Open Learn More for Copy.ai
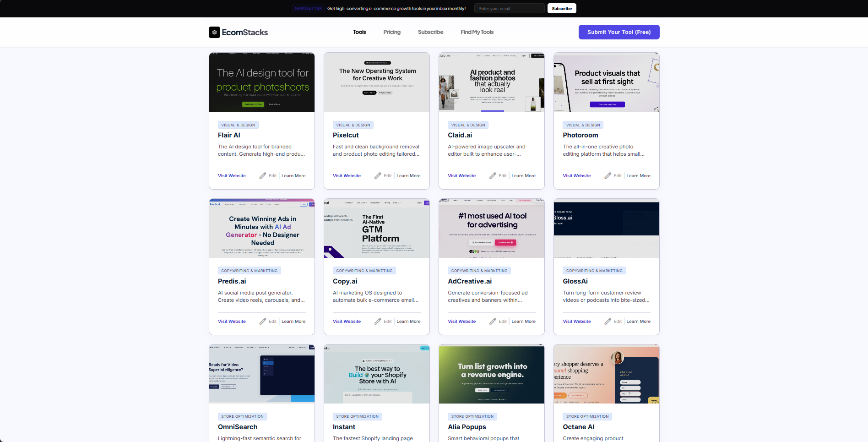This screenshot has height=442, width=868. (x=408, y=322)
